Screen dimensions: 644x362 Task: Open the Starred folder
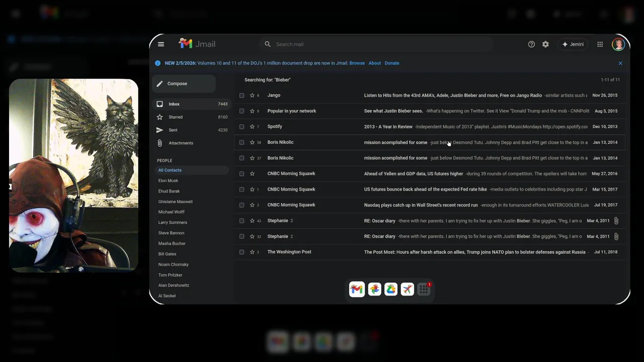click(191, 117)
